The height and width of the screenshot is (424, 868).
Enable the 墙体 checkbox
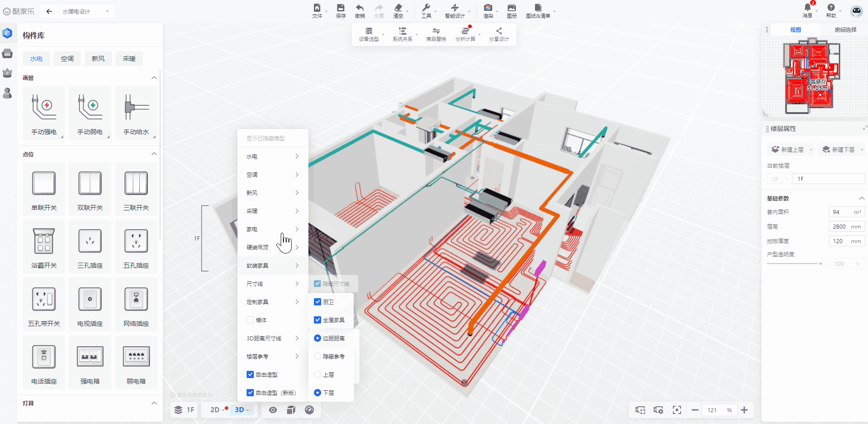tap(250, 320)
